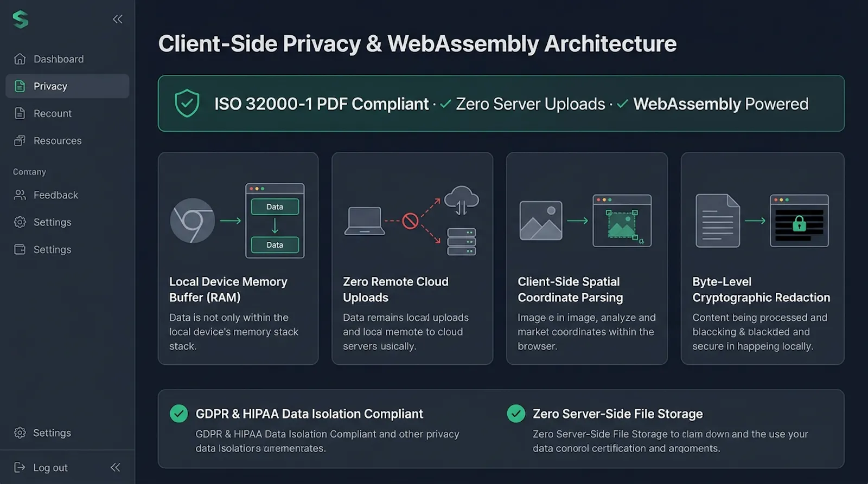The height and width of the screenshot is (484, 868).
Task: Select Privacy in the sidebar
Action: point(67,86)
